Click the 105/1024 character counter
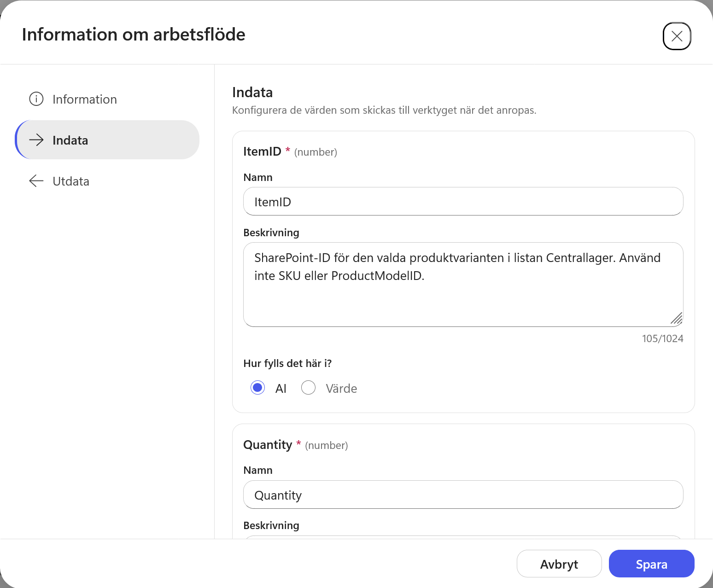The width and height of the screenshot is (713, 588). coord(662,338)
